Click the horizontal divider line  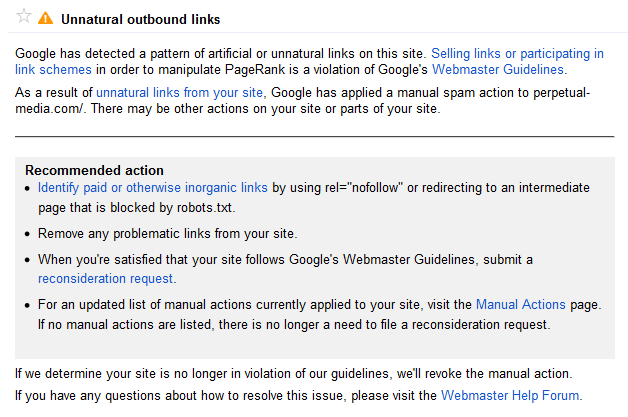(x=314, y=137)
